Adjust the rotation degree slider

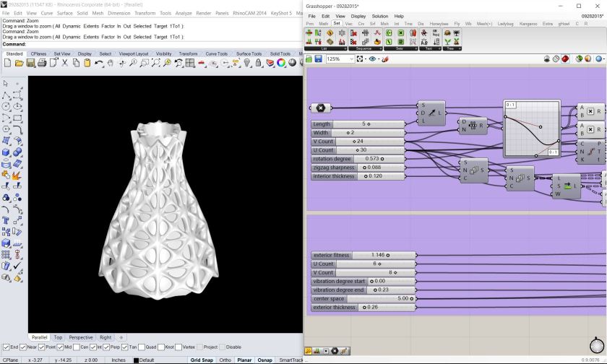coord(382,159)
